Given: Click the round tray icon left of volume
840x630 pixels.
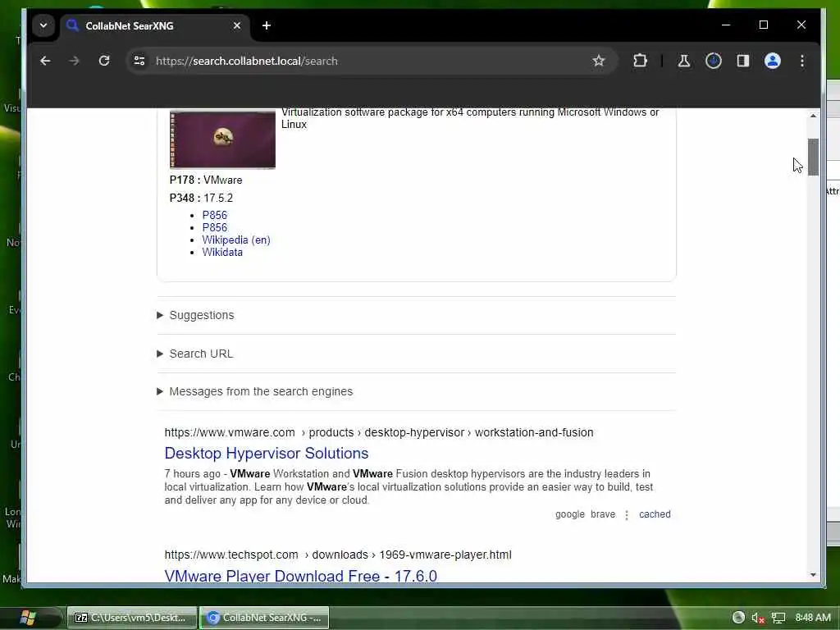Looking at the screenshot, I should point(738,618).
